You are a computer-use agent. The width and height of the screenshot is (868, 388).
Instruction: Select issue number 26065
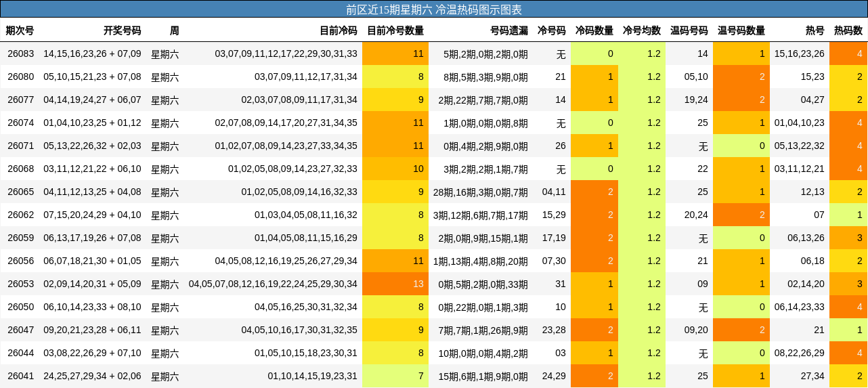21,192
